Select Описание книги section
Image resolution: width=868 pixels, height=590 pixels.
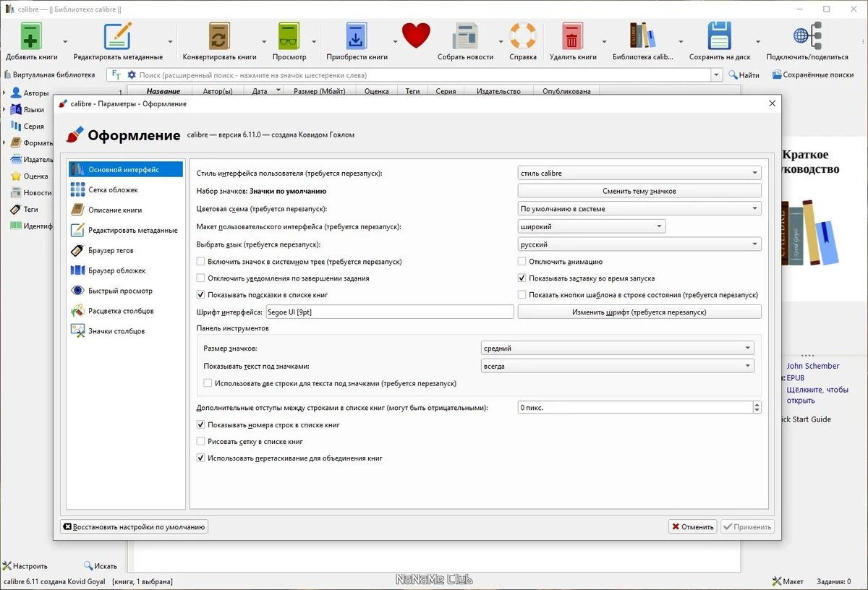click(x=124, y=210)
